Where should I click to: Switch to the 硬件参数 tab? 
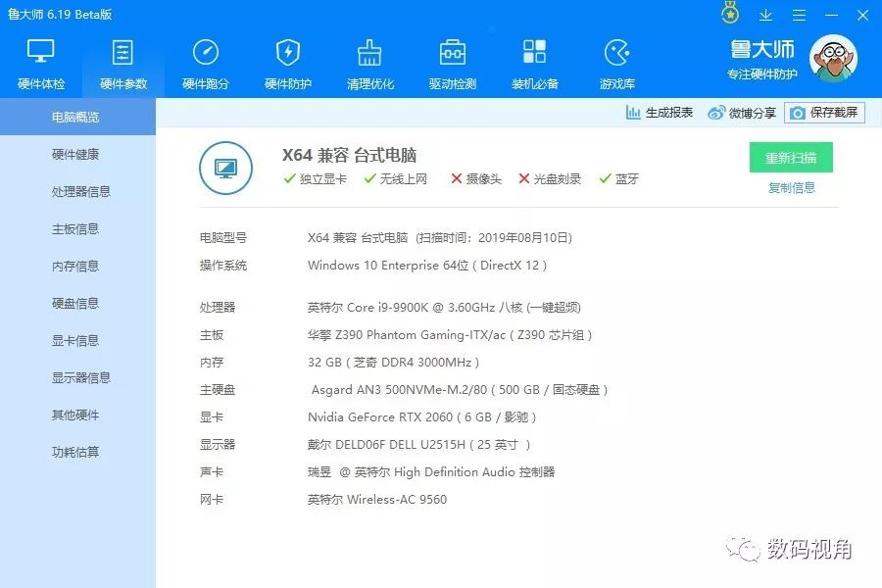(x=122, y=61)
